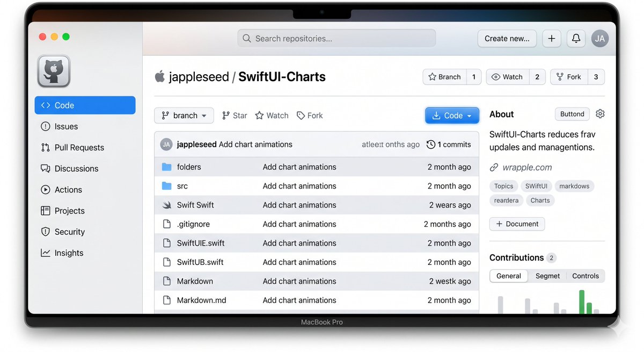Open the .gitignore file name
Viewport: 644px width, 352px height.
[x=193, y=224]
